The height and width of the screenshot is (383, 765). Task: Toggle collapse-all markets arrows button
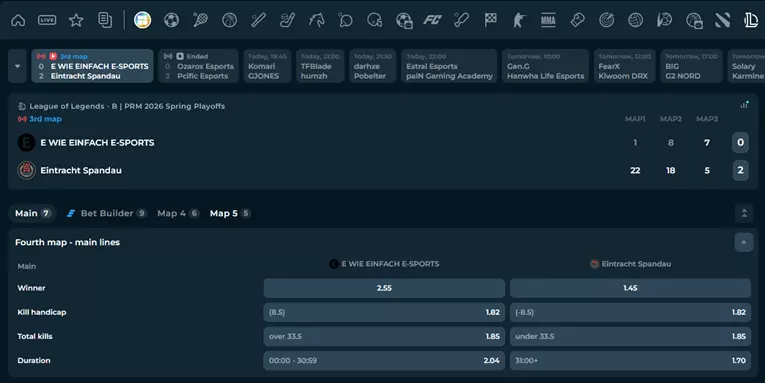point(744,213)
